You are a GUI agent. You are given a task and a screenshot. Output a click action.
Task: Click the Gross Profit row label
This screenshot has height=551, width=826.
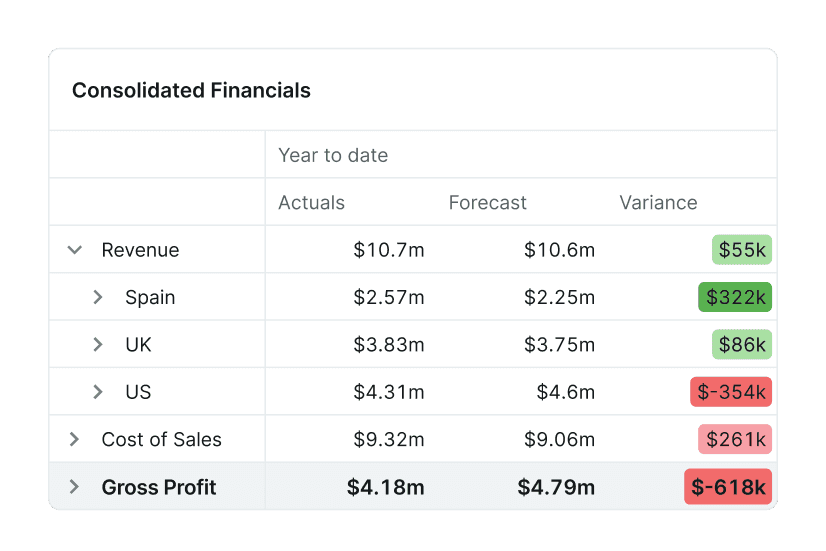pyautogui.click(x=159, y=487)
